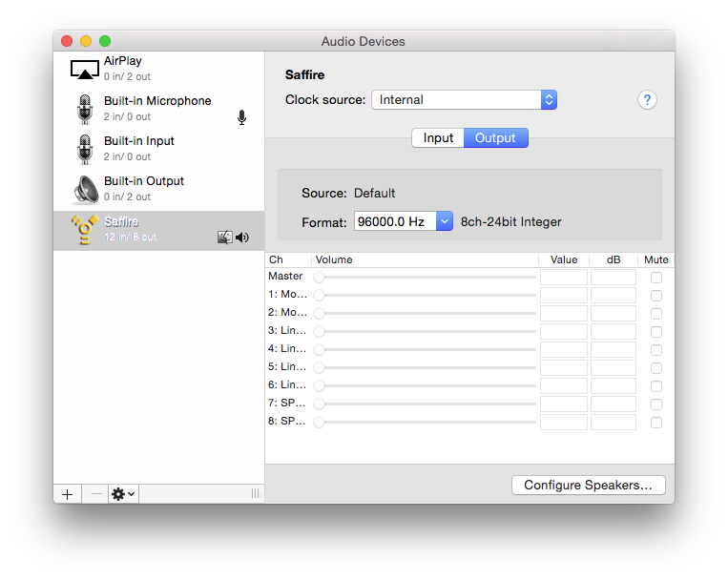This screenshot has width=728, height=580.
Task: Click the Master dB field
Action: click(614, 278)
